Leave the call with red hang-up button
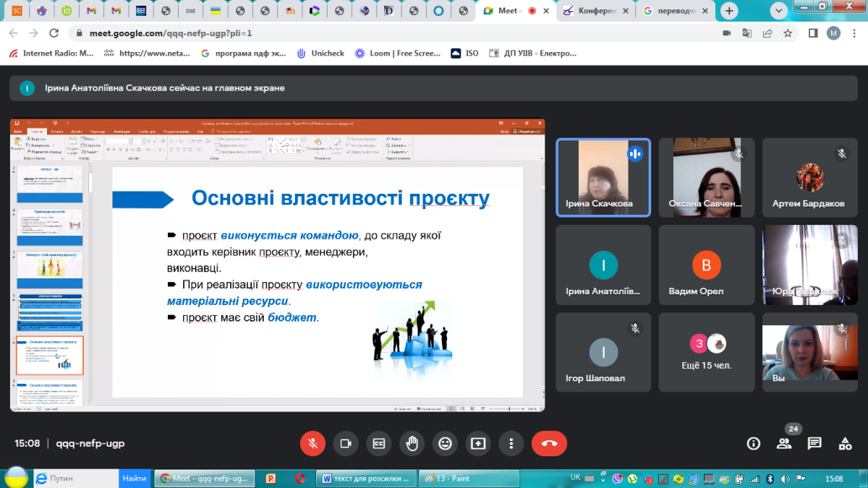Screen dimensions: 868x488 point(549,443)
